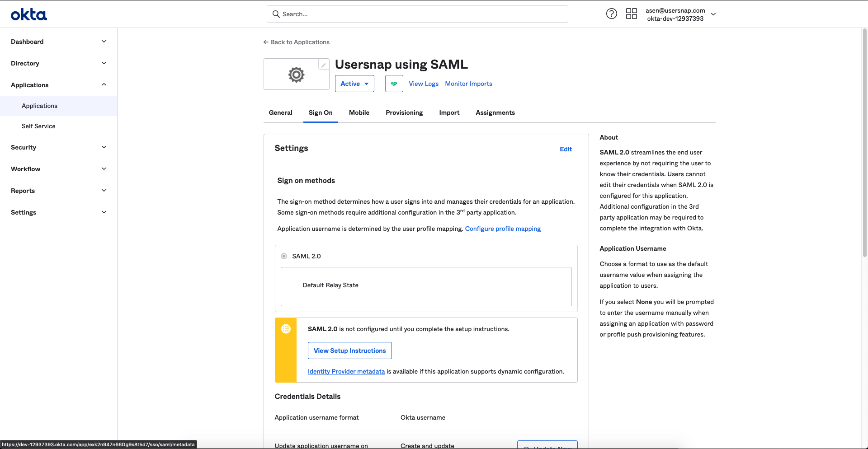Open View Logs link
This screenshot has height=449, width=868.
[x=424, y=84]
